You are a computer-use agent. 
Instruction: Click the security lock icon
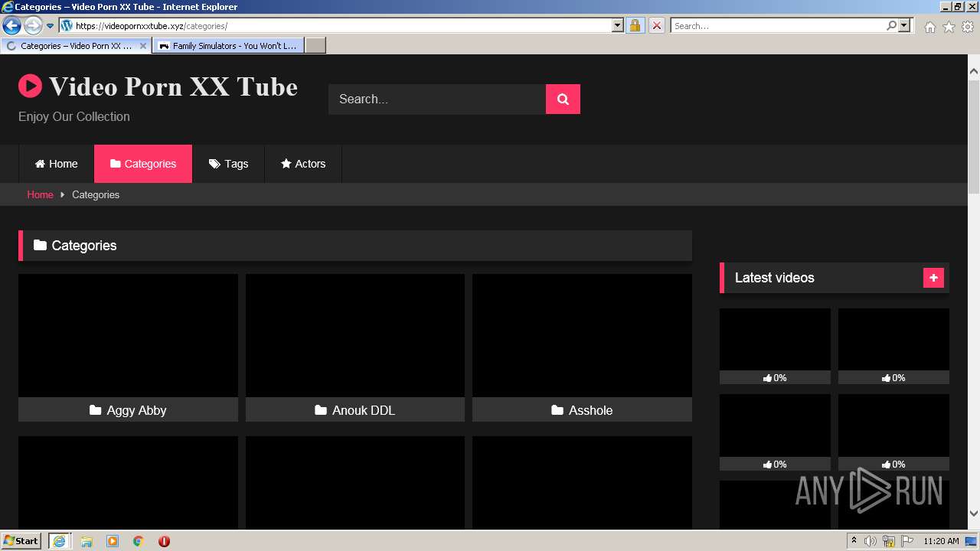(635, 25)
